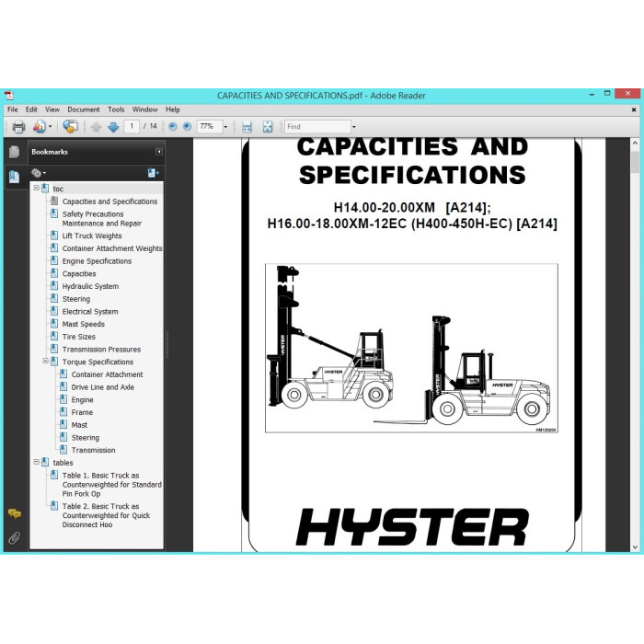Click the Zoom Out button
Screen dimensions: 644x644
pyautogui.click(x=173, y=127)
